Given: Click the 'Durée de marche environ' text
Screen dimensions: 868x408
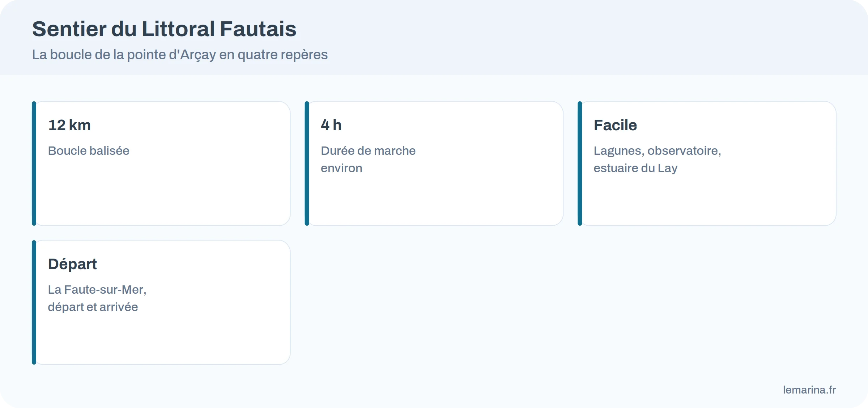Looking at the screenshot, I should [x=368, y=159].
